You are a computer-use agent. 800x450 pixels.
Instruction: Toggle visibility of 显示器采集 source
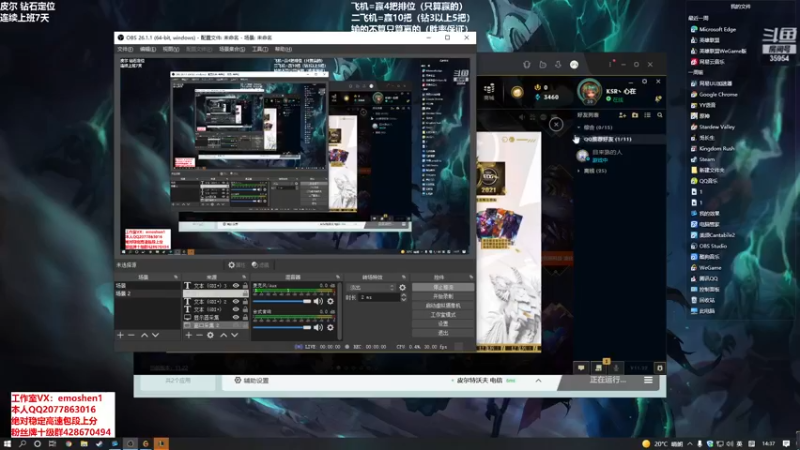tap(236, 317)
